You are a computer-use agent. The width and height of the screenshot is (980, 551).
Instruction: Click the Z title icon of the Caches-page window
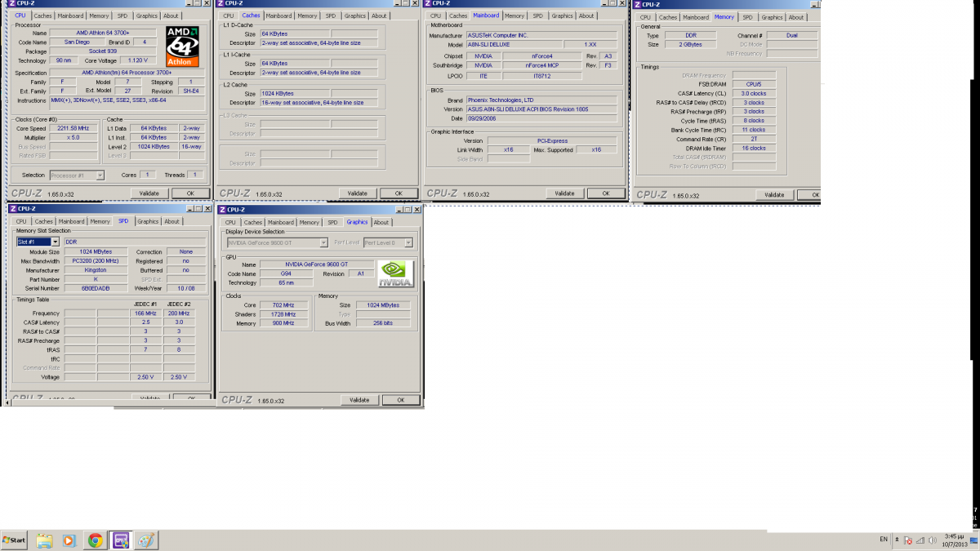220,3
